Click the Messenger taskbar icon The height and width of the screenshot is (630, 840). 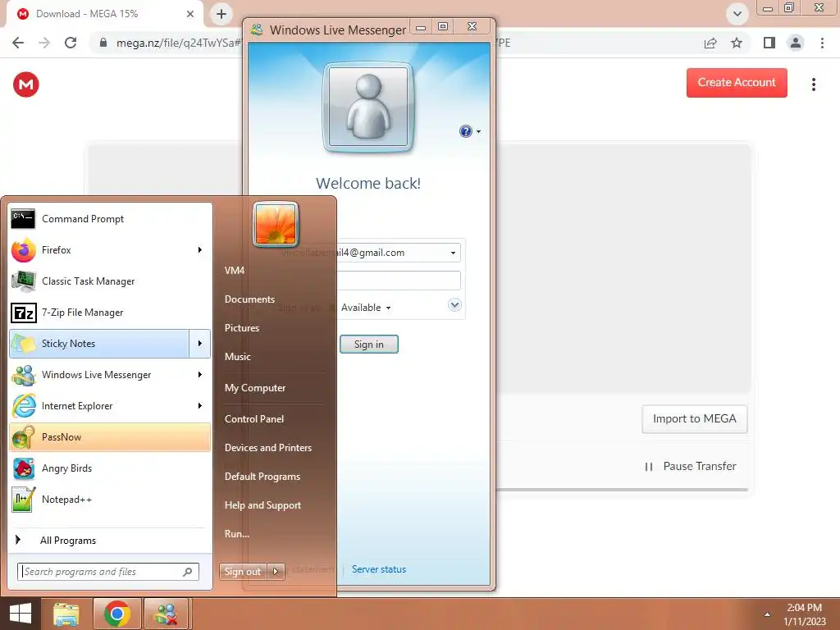166,614
